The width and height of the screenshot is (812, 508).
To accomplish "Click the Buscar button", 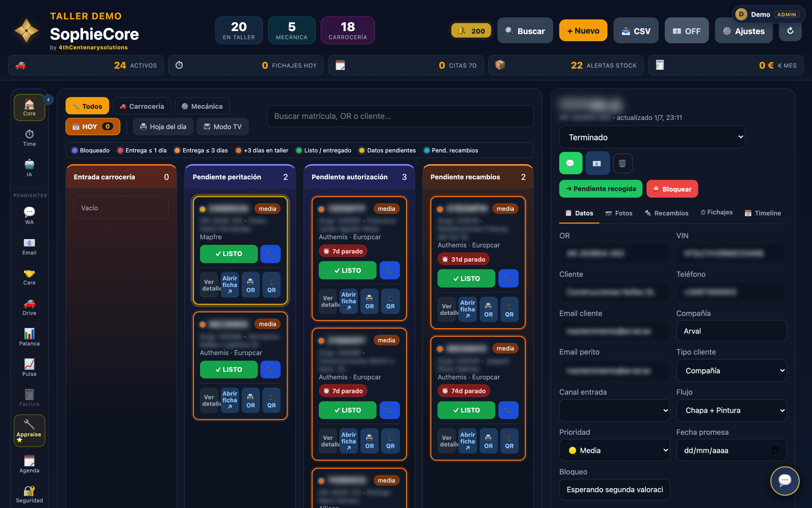I will tap(525, 30).
